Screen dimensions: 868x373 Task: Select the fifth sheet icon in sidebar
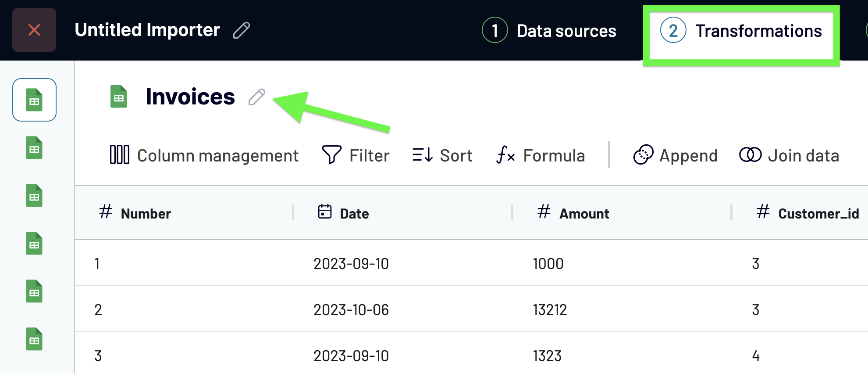[x=34, y=291]
